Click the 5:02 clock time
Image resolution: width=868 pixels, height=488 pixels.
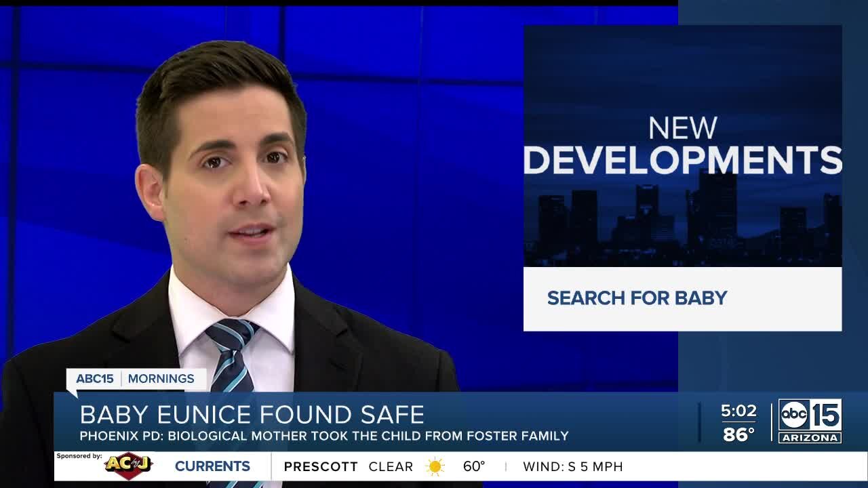pyautogui.click(x=738, y=411)
